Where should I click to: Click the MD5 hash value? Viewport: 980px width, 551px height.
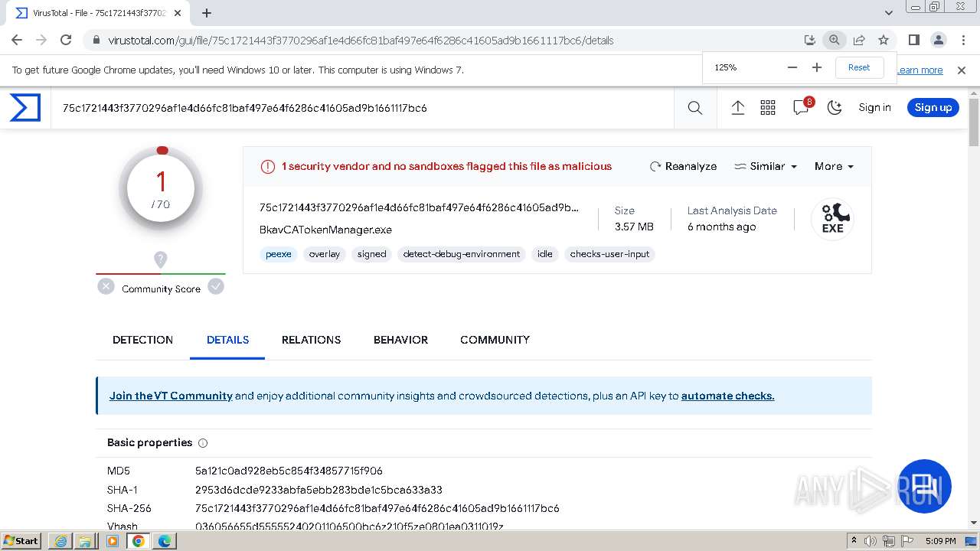click(x=289, y=471)
